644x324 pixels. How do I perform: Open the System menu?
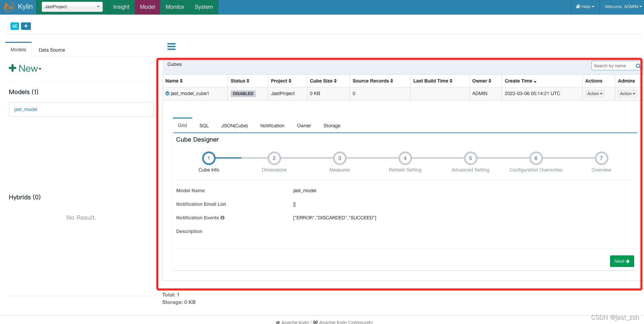(204, 7)
